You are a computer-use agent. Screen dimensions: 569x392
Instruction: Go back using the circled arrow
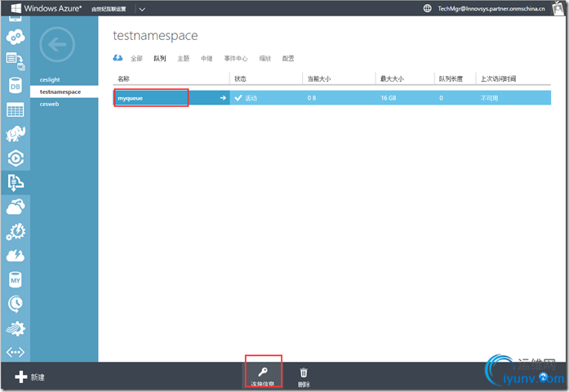click(57, 45)
